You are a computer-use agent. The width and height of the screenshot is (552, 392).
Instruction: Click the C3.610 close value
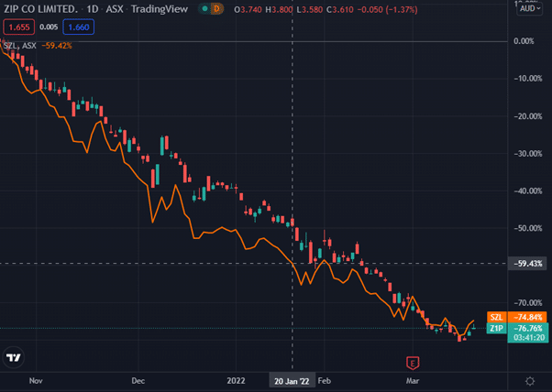click(339, 9)
